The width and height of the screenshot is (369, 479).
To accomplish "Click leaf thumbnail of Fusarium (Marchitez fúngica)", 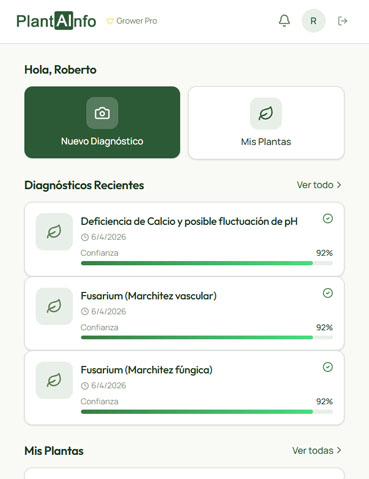I will [x=54, y=380].
